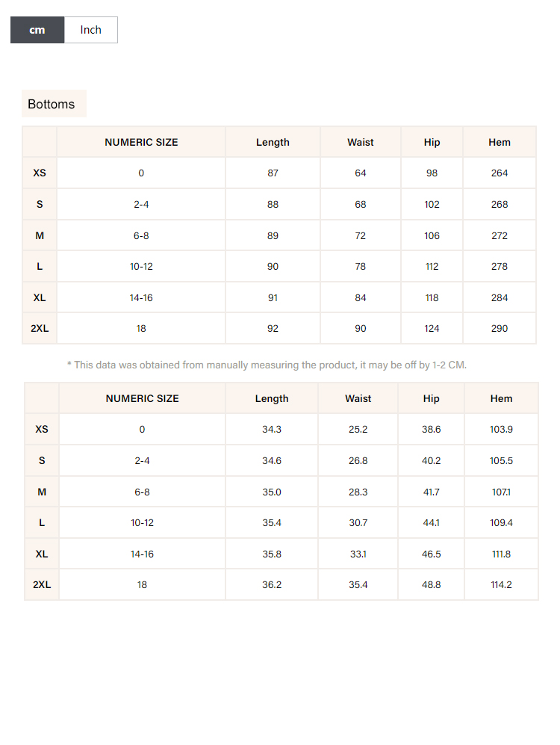Click the XS length value 34.3
The image size is (560, 745).
[272, 429]
